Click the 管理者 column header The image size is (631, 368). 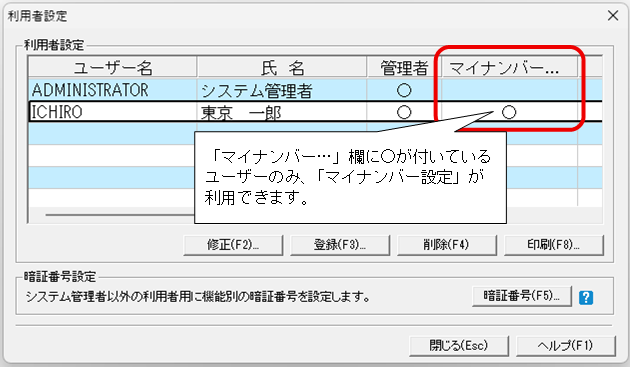[x=404, y=67]
